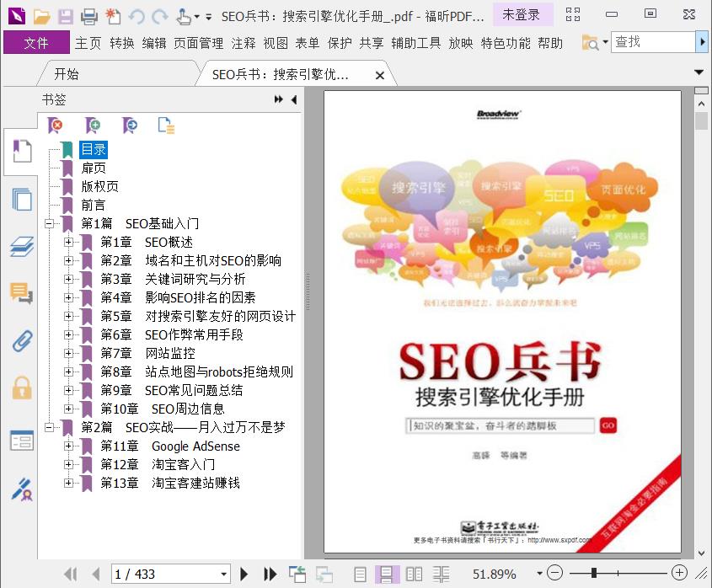Expand the 第3章 关键词研究与分析 node

(68, 279)
